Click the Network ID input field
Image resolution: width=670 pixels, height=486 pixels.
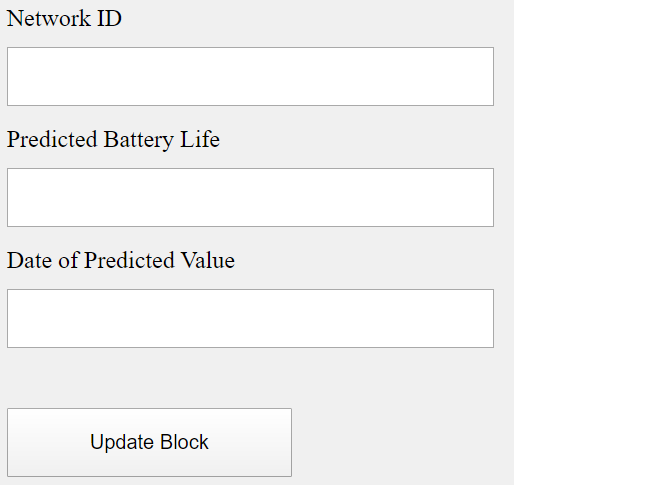(250, 76)
